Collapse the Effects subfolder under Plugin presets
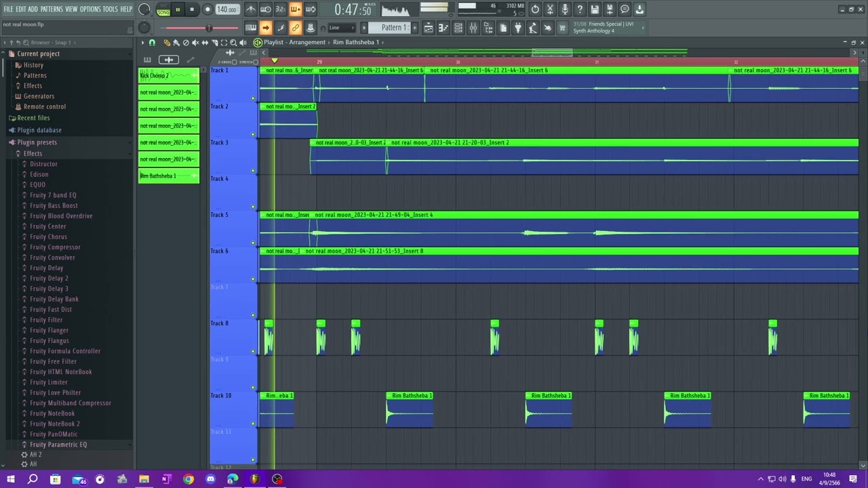 click(32, 154)
